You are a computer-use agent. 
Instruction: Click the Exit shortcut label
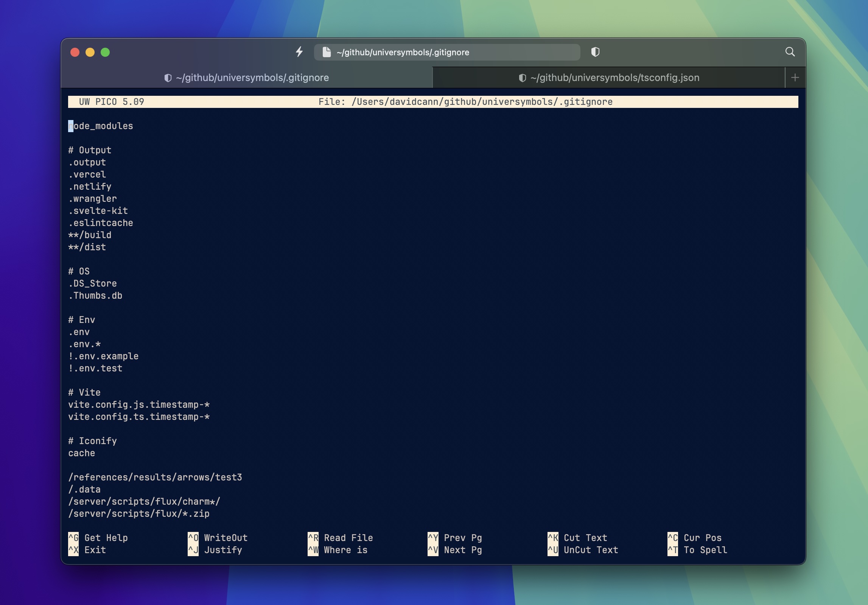[95, 550]
